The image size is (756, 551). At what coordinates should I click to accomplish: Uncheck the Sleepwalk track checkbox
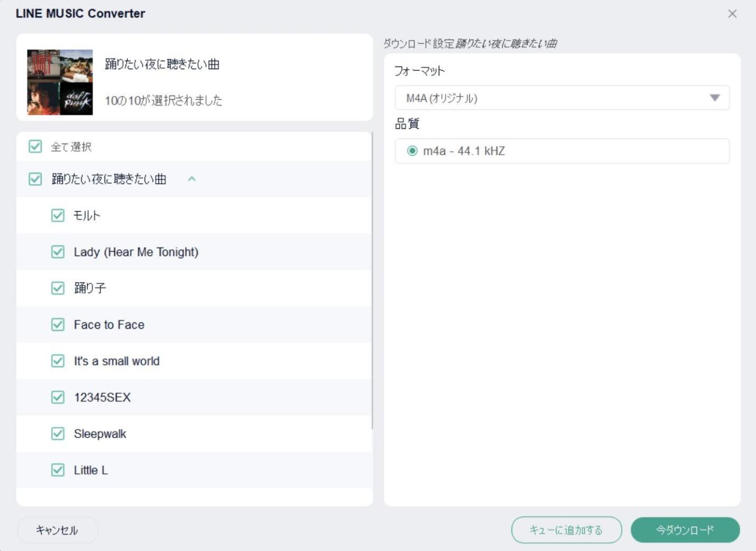coord(58,434)
